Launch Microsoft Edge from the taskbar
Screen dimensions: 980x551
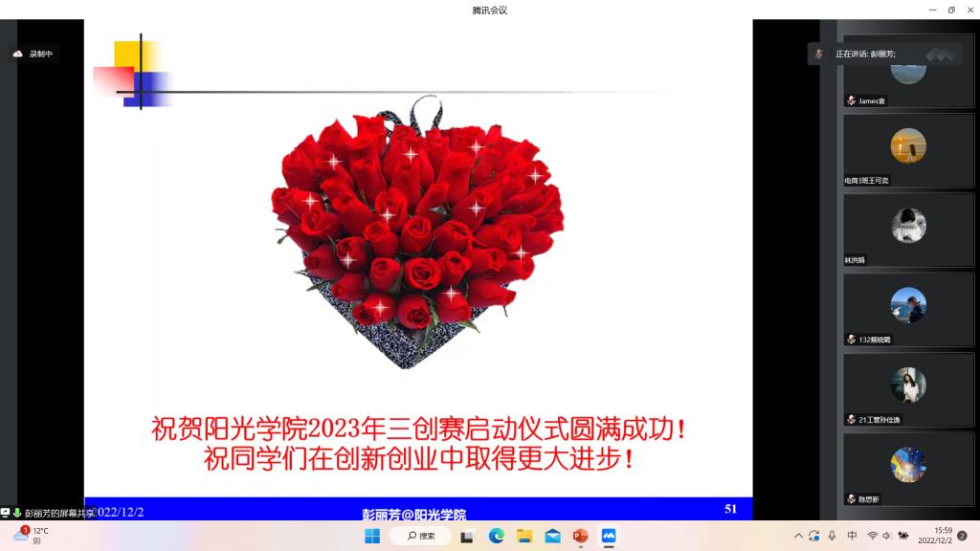496,536
